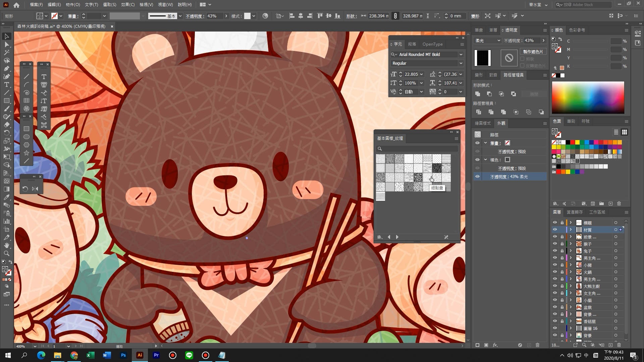Click the Unite shape mode in the Pathfinder panel
The image size is (644, 362).
(x=478, y=94)
